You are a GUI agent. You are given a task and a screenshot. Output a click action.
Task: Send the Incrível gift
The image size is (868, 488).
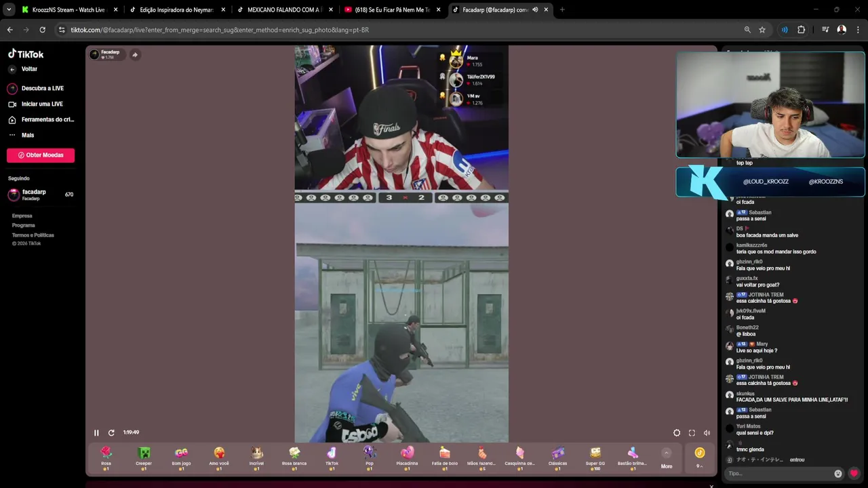256,458
